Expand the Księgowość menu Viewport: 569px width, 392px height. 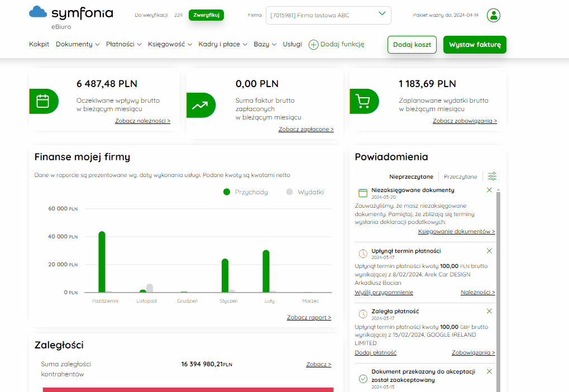pos(170,44)
